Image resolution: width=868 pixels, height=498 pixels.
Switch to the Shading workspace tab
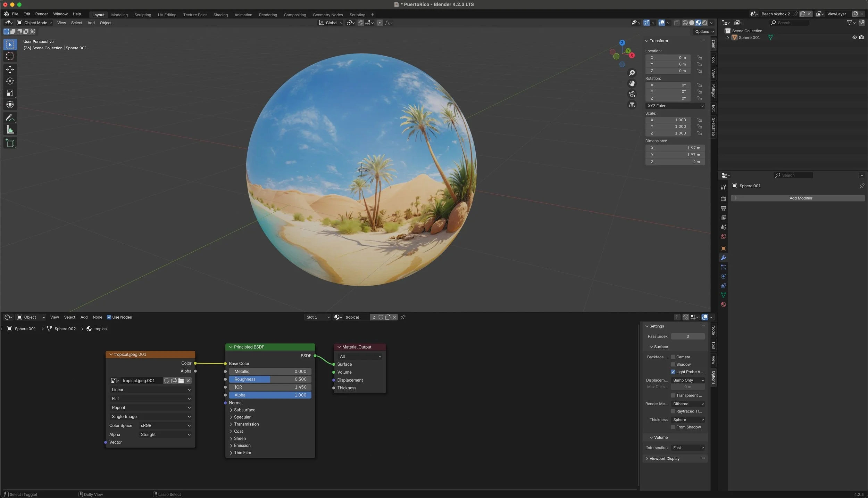(220, 15)
